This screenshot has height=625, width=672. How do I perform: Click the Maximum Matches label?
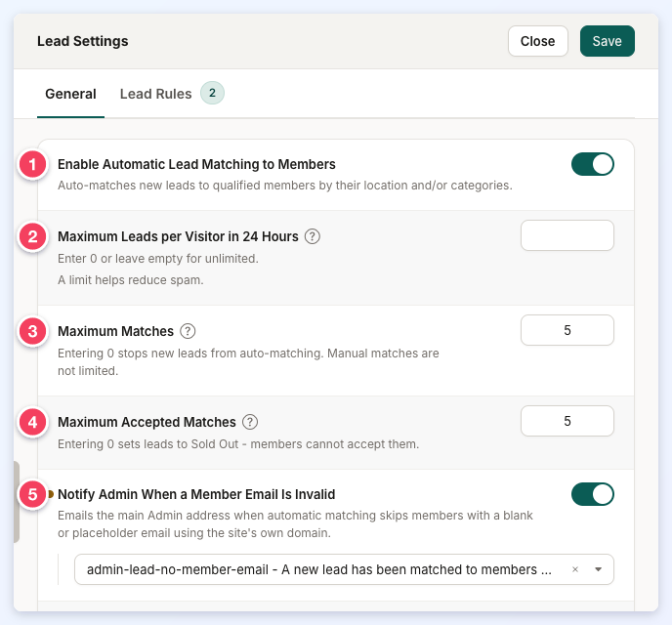click(115, 331)
